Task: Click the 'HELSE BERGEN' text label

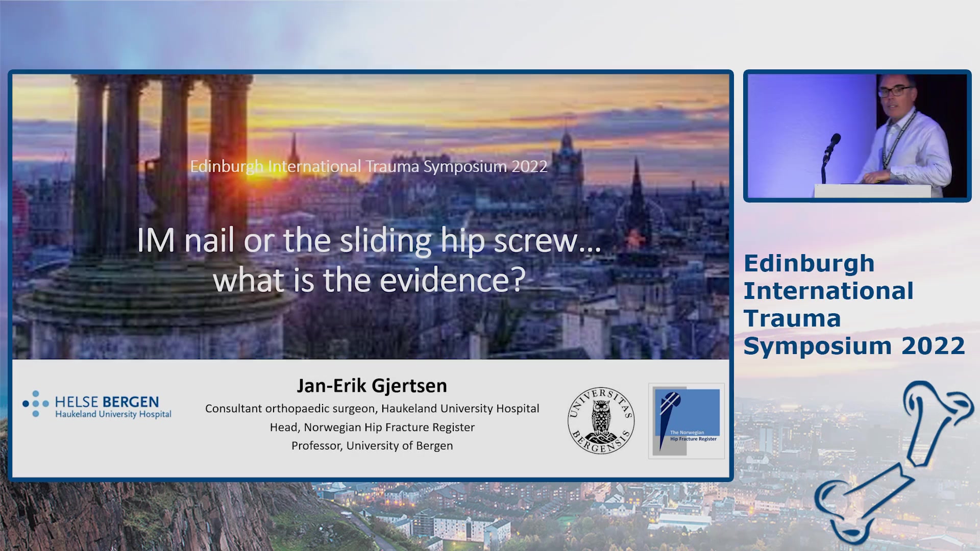Action: 107,402
